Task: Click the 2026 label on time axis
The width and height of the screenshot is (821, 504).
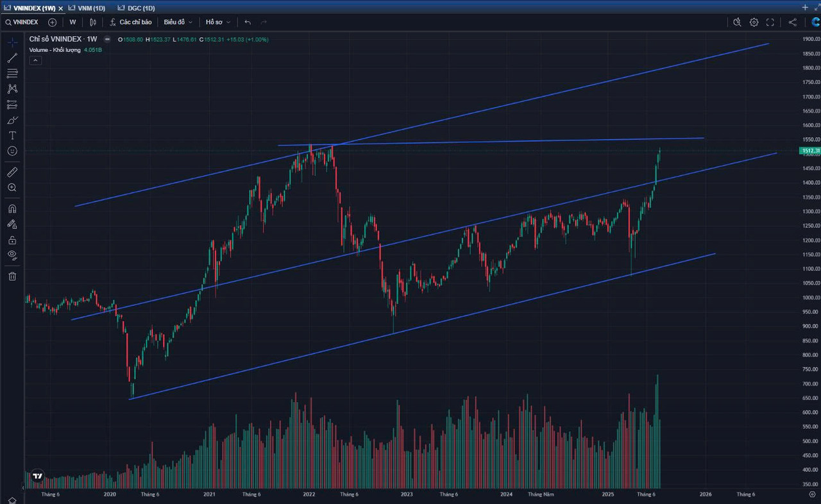Action: point(706,494)
